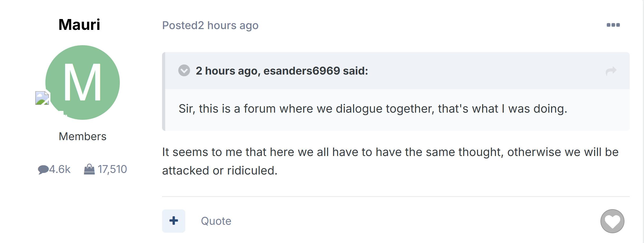Image resolution: width=644 pixels, height=243 pixels.
Task: Click the sentence starting "It seems to me"
Action: coord(390,152)
